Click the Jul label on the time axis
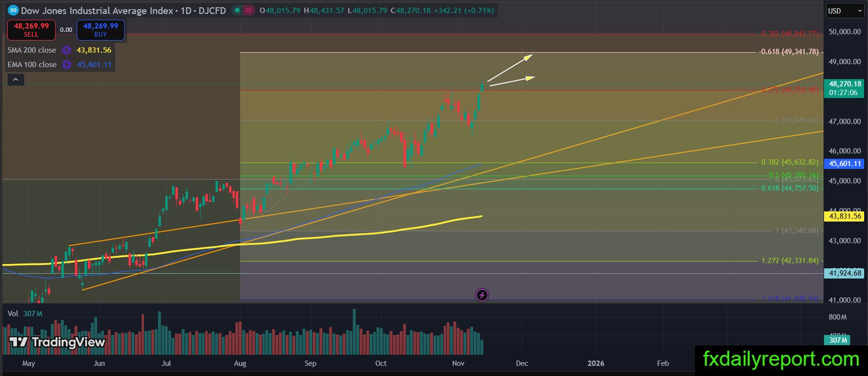Image resolution: width=868 pixels, height=376 pixels. (x=166, y=363)
